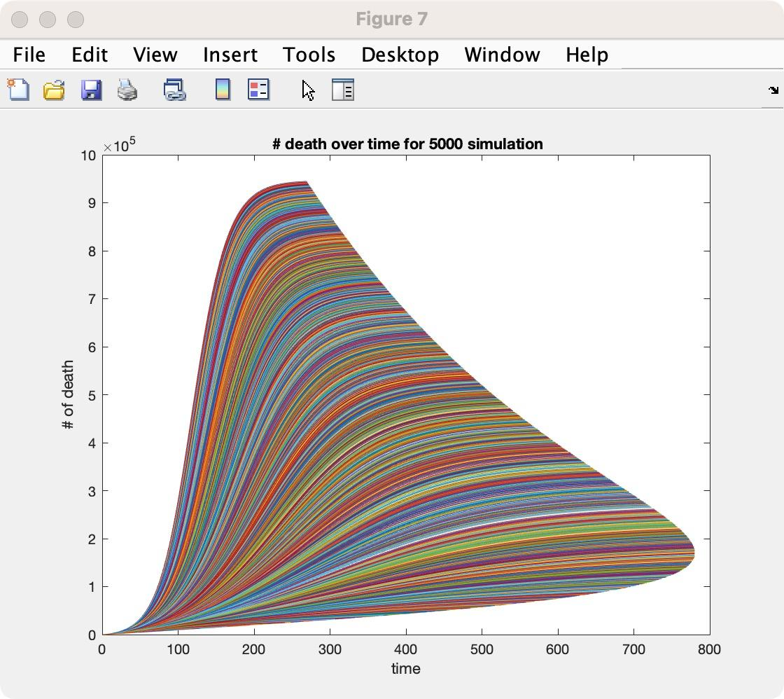Open the File menu
This screenshot has height=699, width=784.
pyautogui.click(x=29, y=55)
